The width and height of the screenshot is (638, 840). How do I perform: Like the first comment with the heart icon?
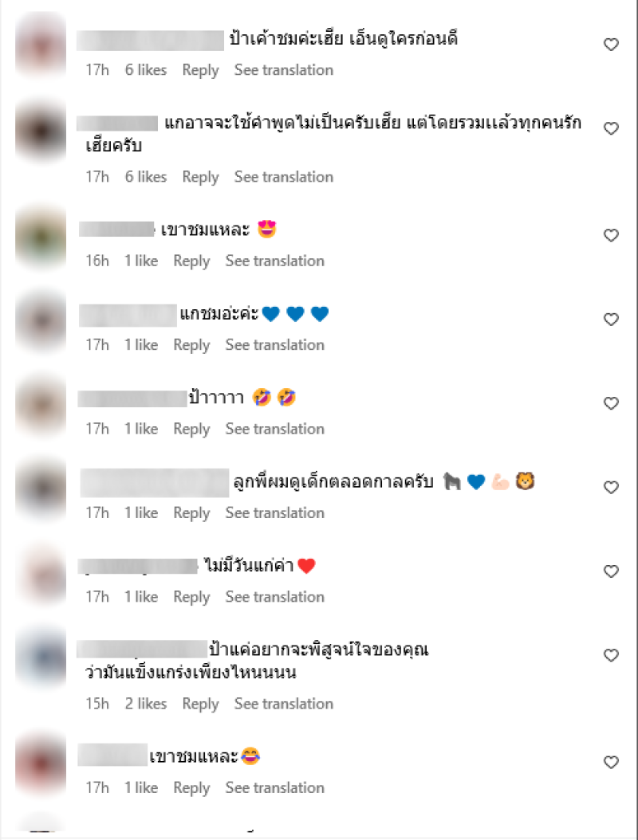pyautogui.click(x=611, y=45)
